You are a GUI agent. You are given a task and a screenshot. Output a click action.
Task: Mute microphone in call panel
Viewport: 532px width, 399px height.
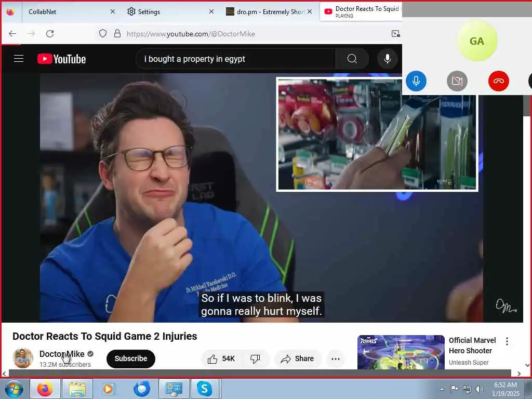tap(416, 81)
